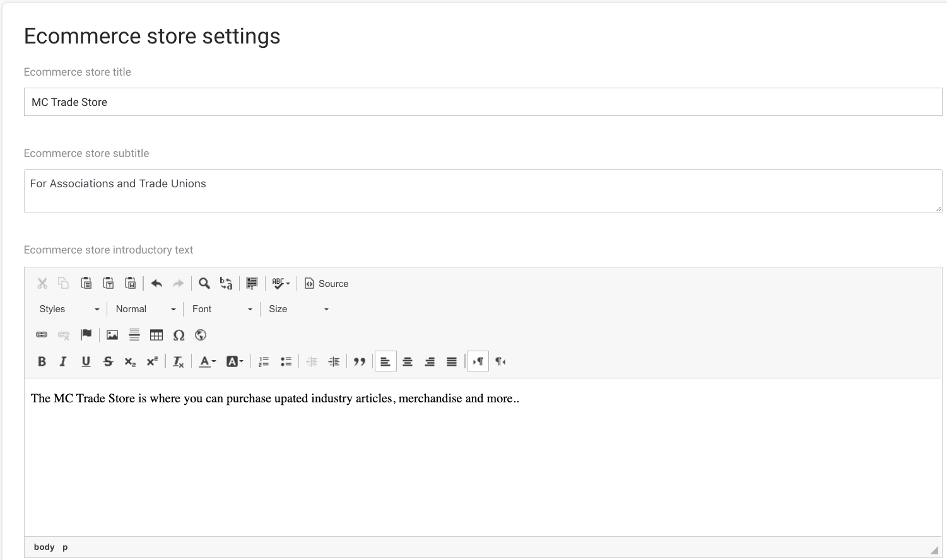The width and height of the screenshot is (947, 560).
Task: Click the subtitle textarea resize grip
Action: [938, 209]
